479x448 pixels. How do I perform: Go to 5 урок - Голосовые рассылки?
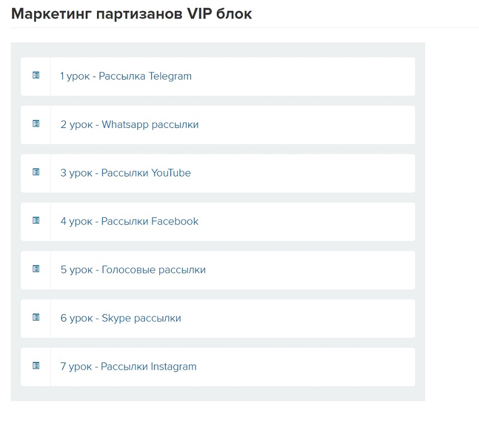(133, 270)
